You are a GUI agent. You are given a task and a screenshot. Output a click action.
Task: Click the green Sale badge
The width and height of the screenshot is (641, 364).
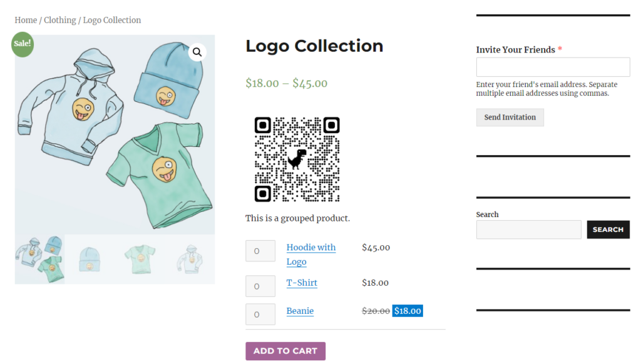click(x=23, y=44)
